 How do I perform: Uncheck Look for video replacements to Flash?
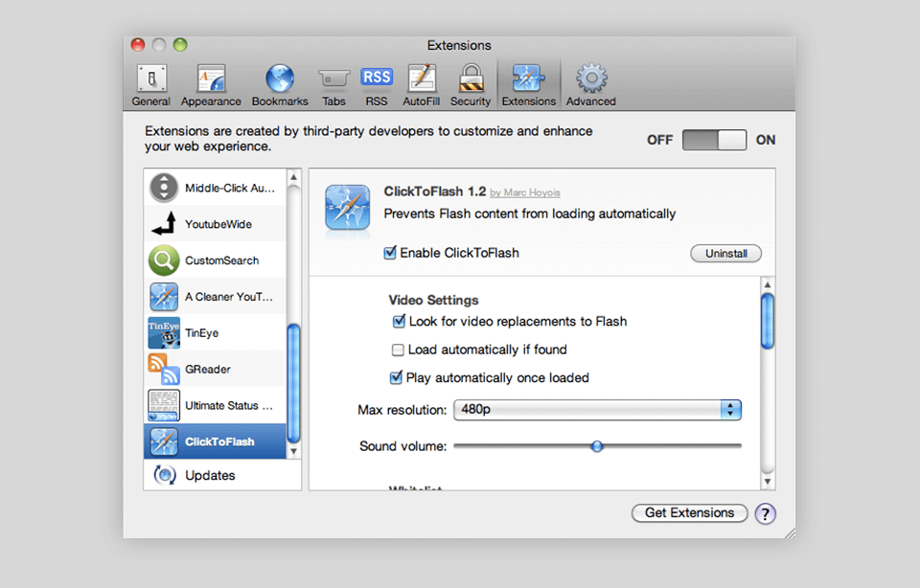[x=399, y=321]
